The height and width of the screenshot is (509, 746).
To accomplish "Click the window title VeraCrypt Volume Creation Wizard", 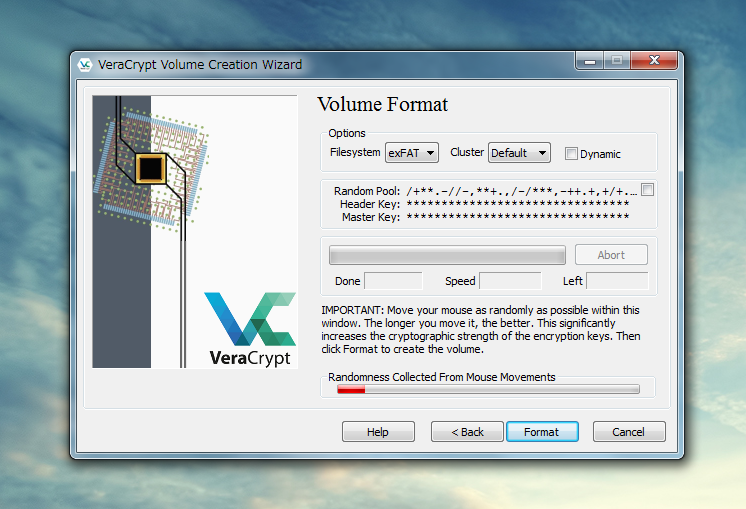I will coord(200,64).
